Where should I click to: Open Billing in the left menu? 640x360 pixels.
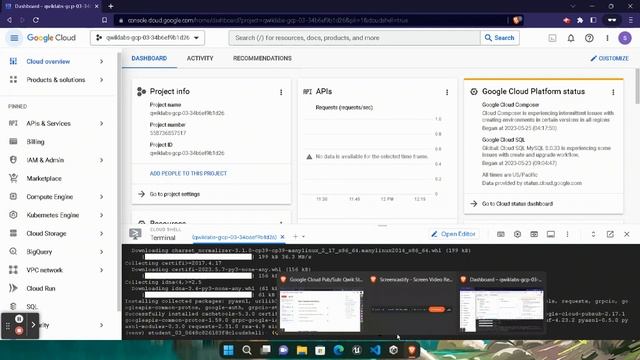(35, 142)
